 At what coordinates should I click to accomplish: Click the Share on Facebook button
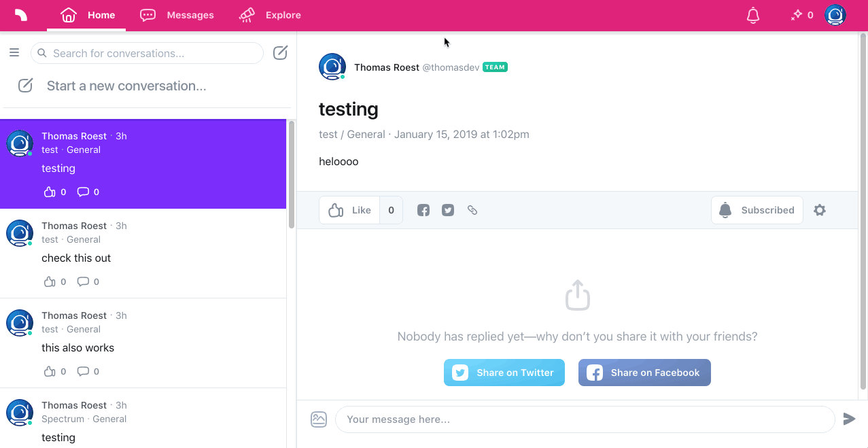coord(644,373)
